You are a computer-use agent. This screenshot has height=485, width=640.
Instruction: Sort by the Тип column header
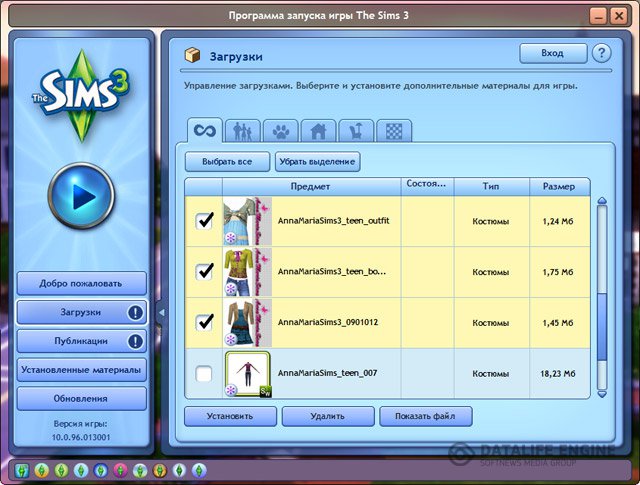[x=491, y=187]
